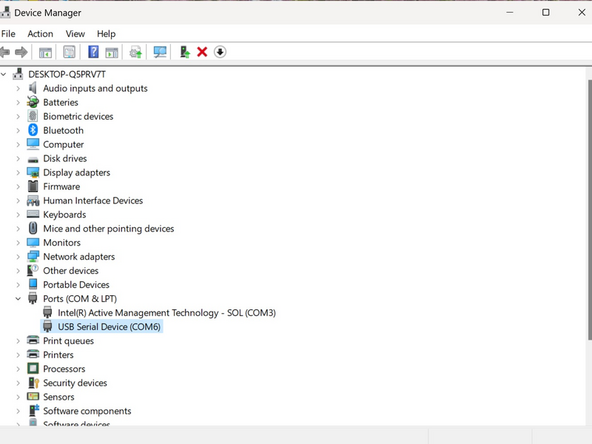Toggle the console tree pane icon
Image resolution: width=592 pixels, height=444 pixels.
pyautogui.click(x=45, y=52)
